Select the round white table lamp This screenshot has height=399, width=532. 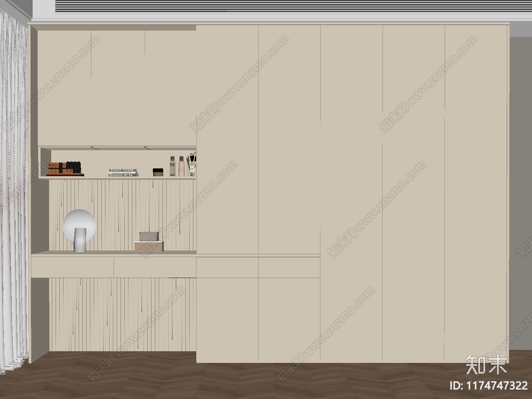click(79, 231)
